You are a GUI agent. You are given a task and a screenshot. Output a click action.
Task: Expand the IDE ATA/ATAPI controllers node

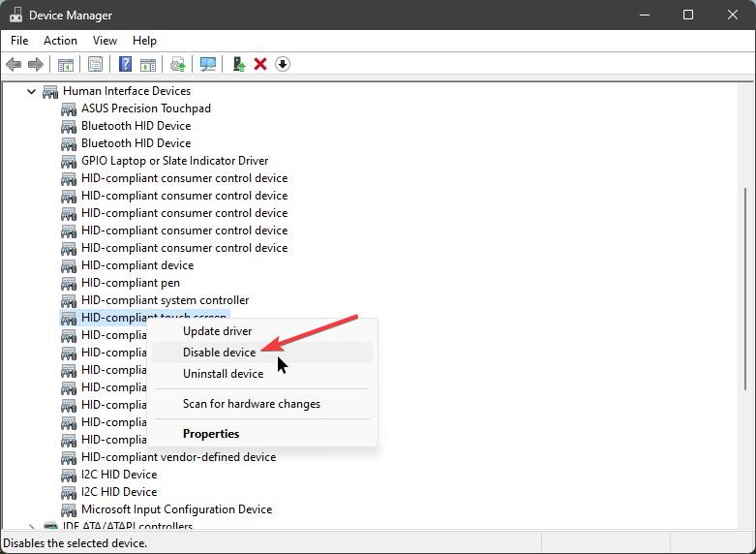(31, 527)
